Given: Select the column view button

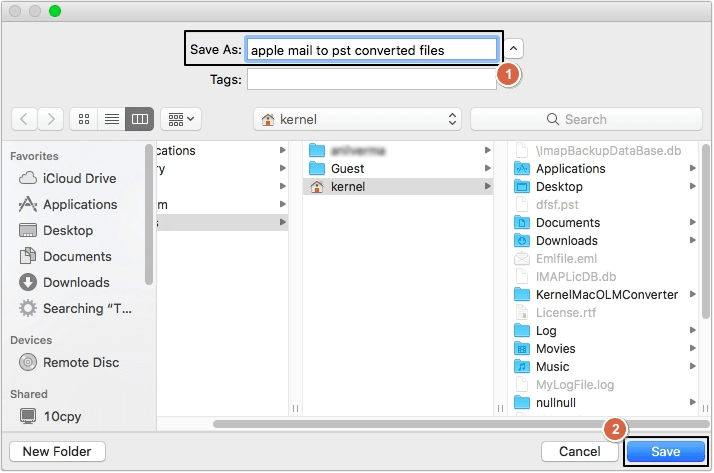Looking at the screenshot, I should [x=139, y=119].
